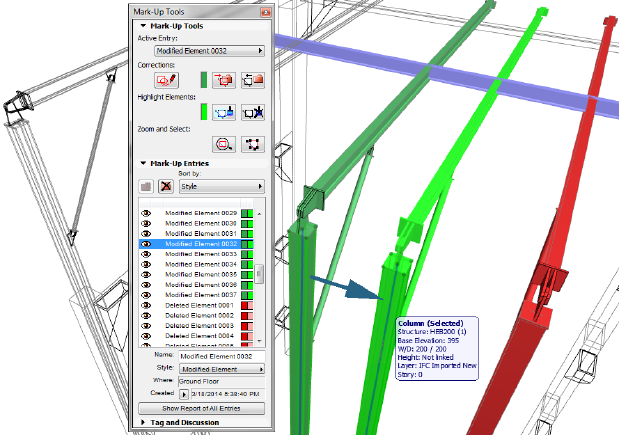619x435 pixels.
Task: Select Modified Element 0033 in the list
Action: click(200, 254)
